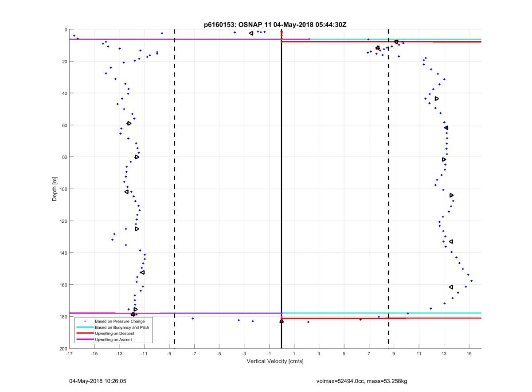Click the y-axis tick label '20'
The image size is (532, 392).
point(65,62)
